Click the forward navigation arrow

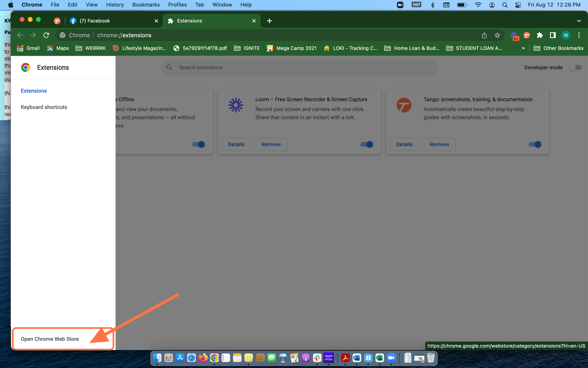click(33, 35)
